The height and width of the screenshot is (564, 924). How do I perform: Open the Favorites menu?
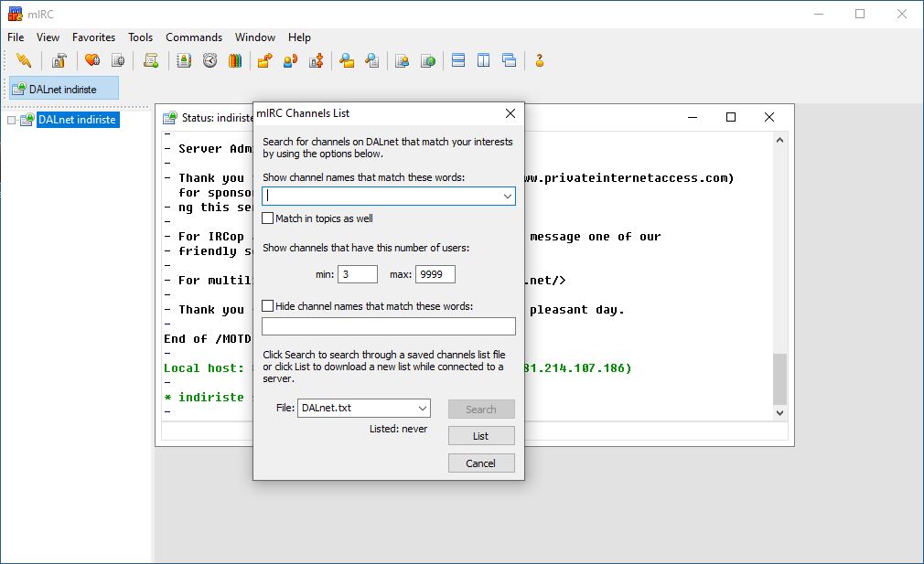click(x=93, y=37)
